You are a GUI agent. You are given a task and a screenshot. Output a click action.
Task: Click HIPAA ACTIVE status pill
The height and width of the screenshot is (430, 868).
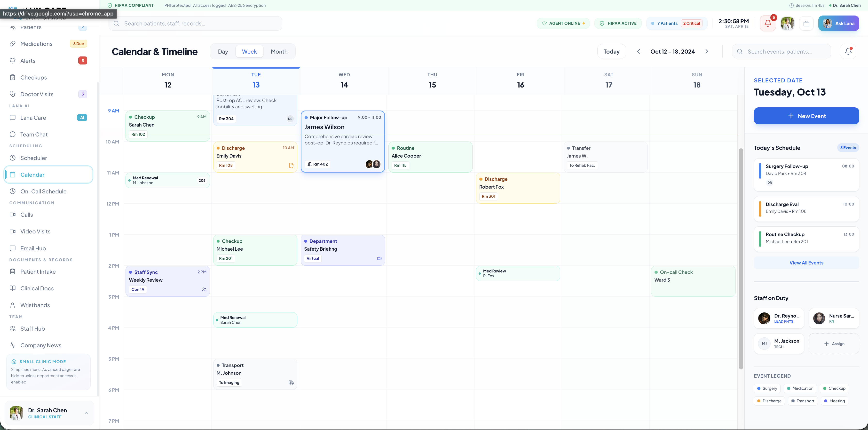coord(618,23)
